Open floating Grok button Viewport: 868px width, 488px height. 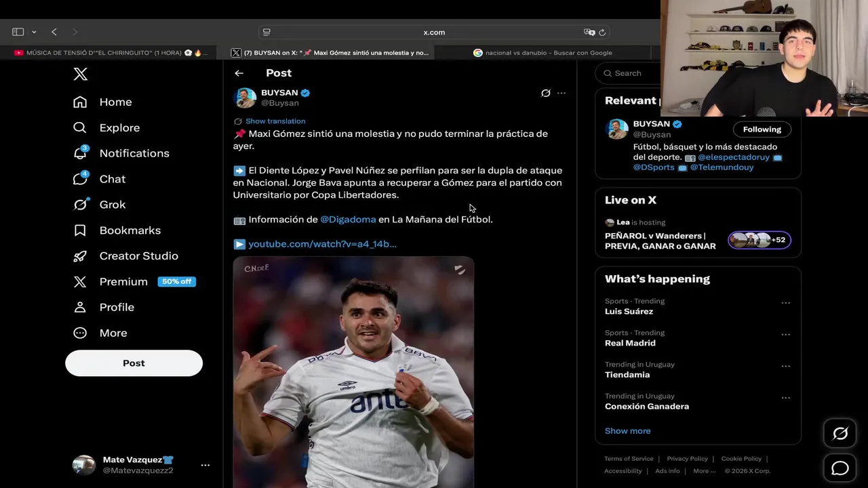(x=840, y=434)
